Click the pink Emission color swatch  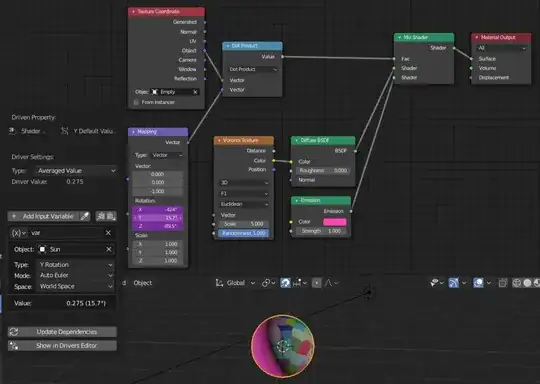(x=335, y=222)
